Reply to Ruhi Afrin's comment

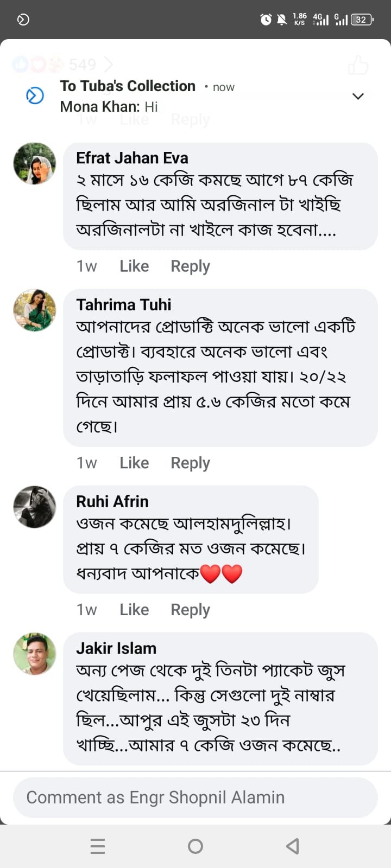coord(190,610)
